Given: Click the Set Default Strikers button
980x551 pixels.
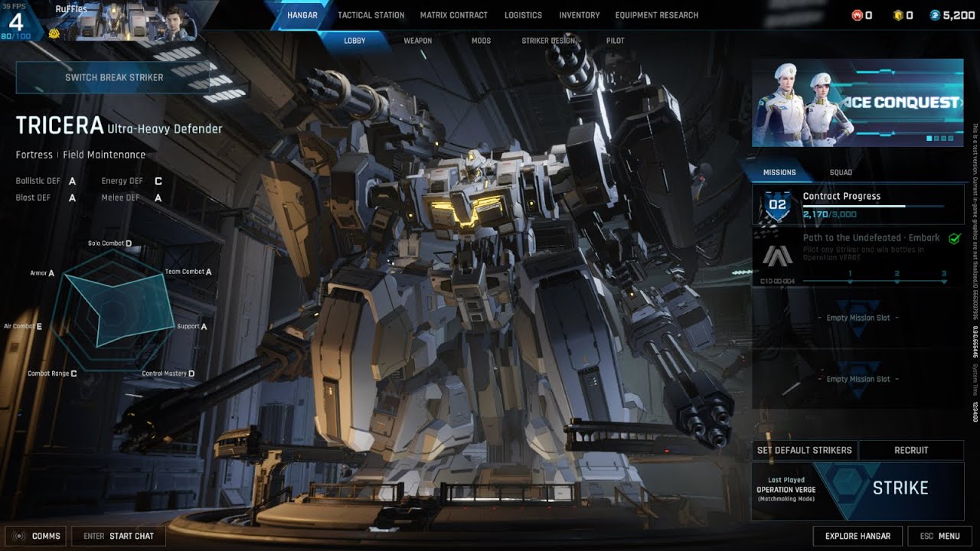Looking at the screenshot, I should [x=804, y=450].
